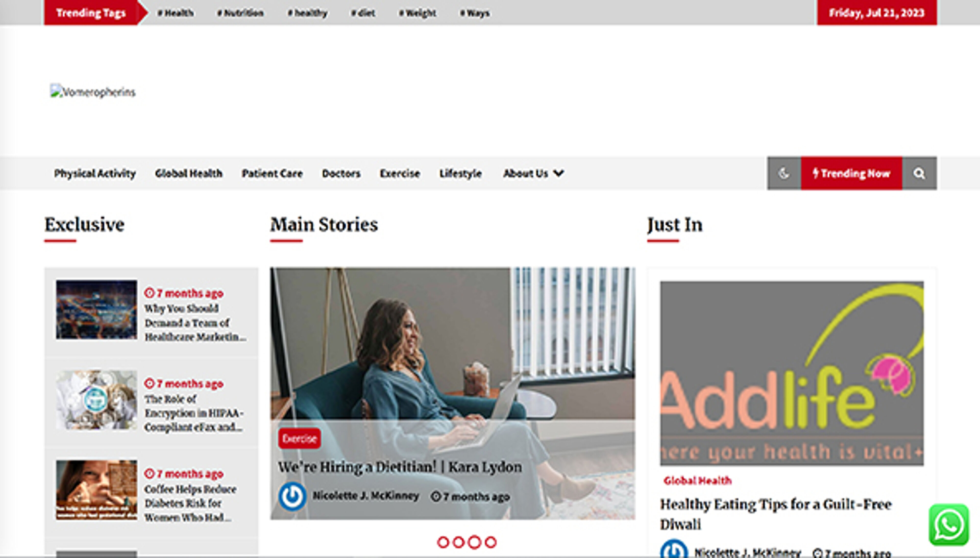The height and width of the screenshot is (558, 980).
Task: Select the first slider dot indicator
Action: pos(443,542)
